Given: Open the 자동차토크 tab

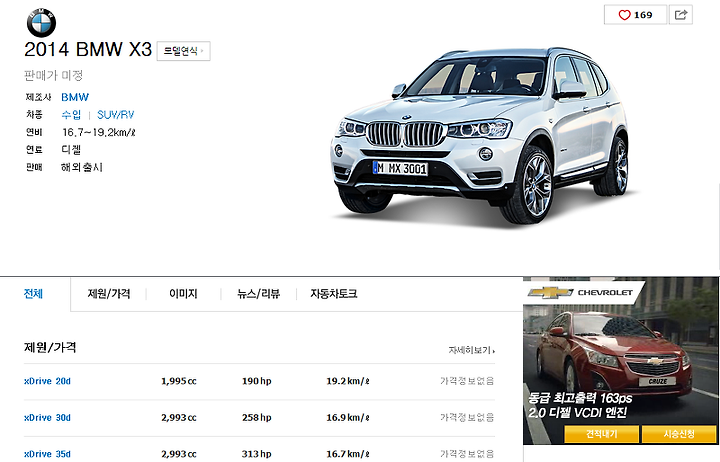Looking at the screenshot, I should tap(334, 294).
